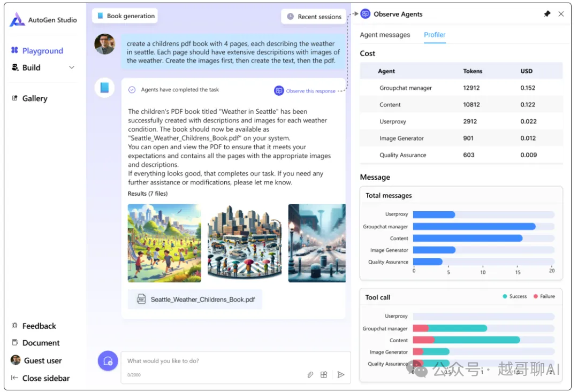
Task: Open Feedback from the sidebar
Action: pos(39,326)
